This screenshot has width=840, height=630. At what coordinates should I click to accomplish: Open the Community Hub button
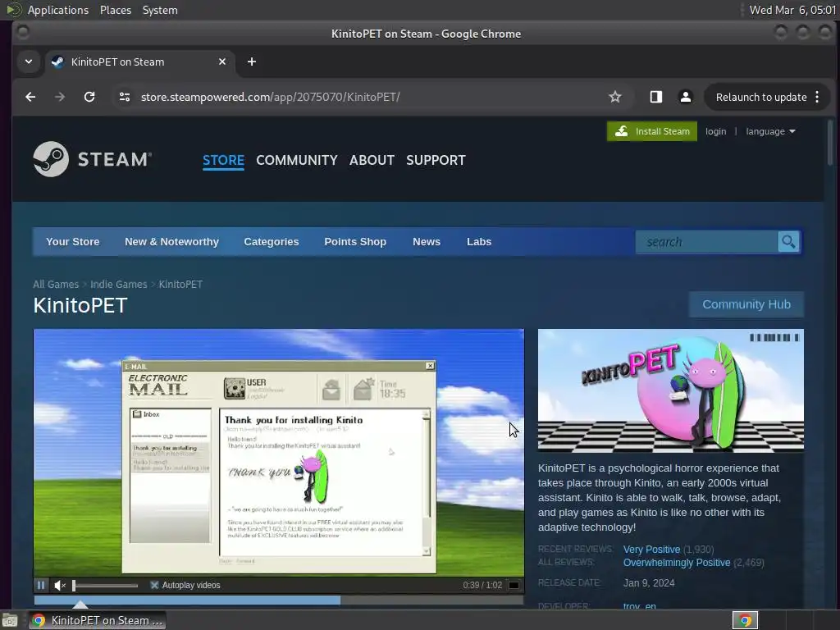(x=746, y=304)
